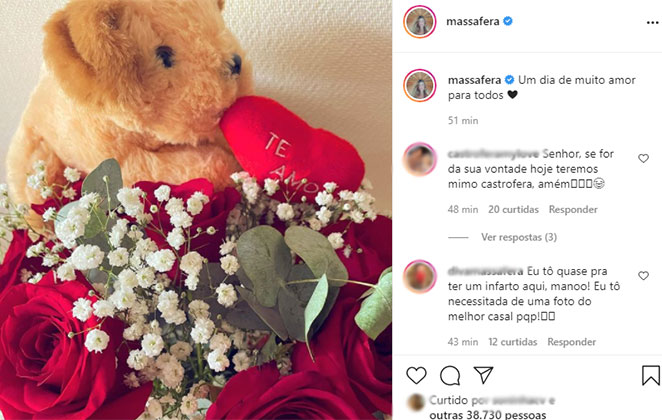Viewport: 662px width, 420px height.
Task: Open the massafera profile picture in the header
Action: (x=420, y=22)
